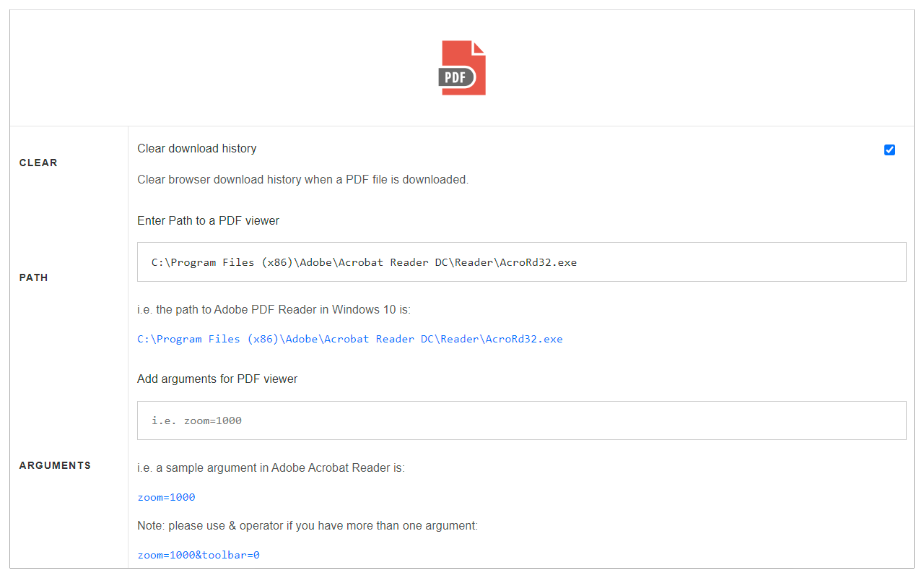Click the CLEAR section label
Image resolution: width=924 pixels, height=578 pixels.
click(x=38, y=163)
